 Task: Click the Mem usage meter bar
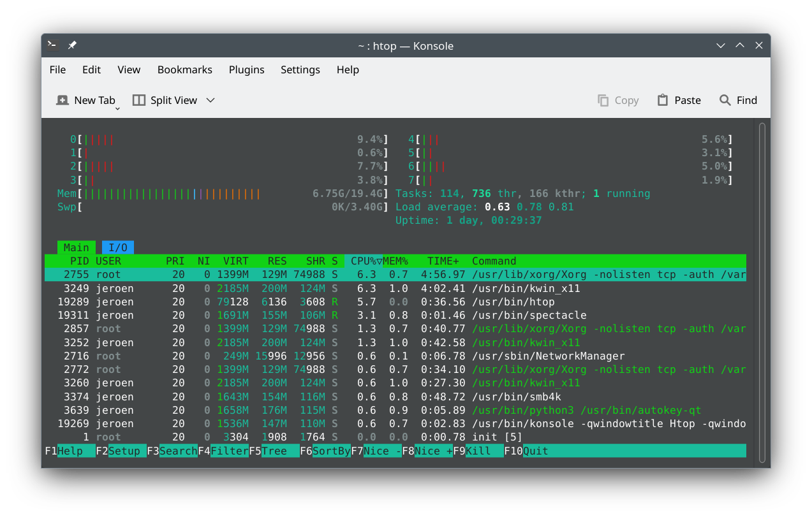(223, 193)
